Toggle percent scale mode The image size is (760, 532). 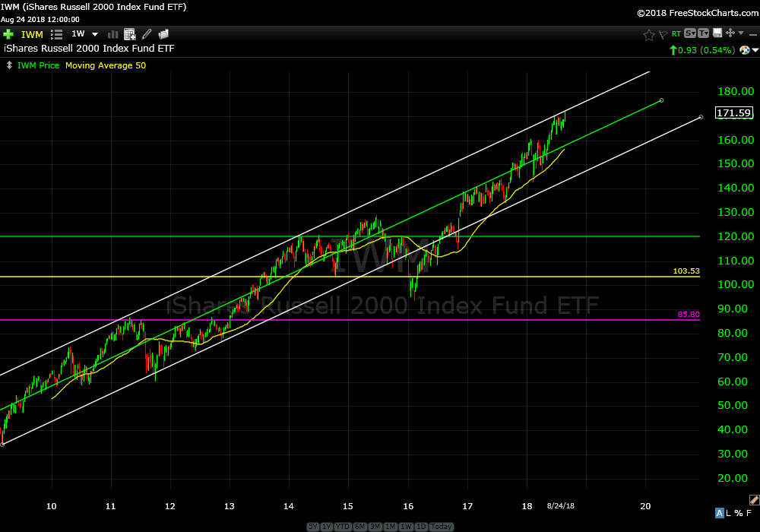739,513
